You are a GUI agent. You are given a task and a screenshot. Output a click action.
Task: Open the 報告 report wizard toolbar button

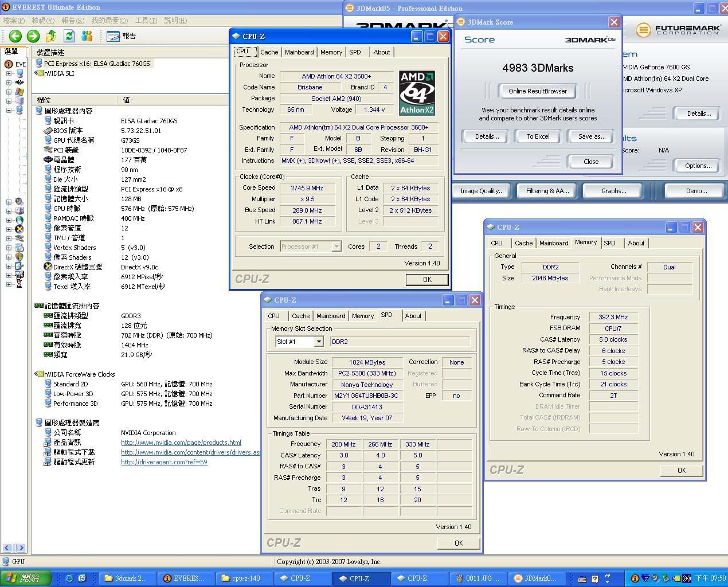click(x=122, y=36)
